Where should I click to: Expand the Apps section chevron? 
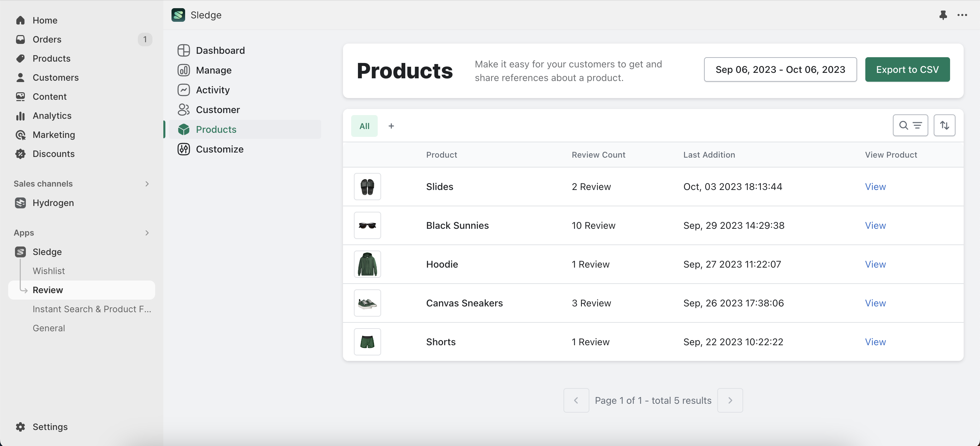(147, 233)
